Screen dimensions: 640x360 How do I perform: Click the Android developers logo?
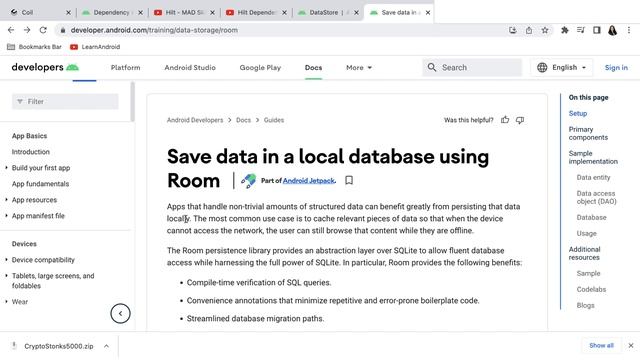(x=45, y=67)
